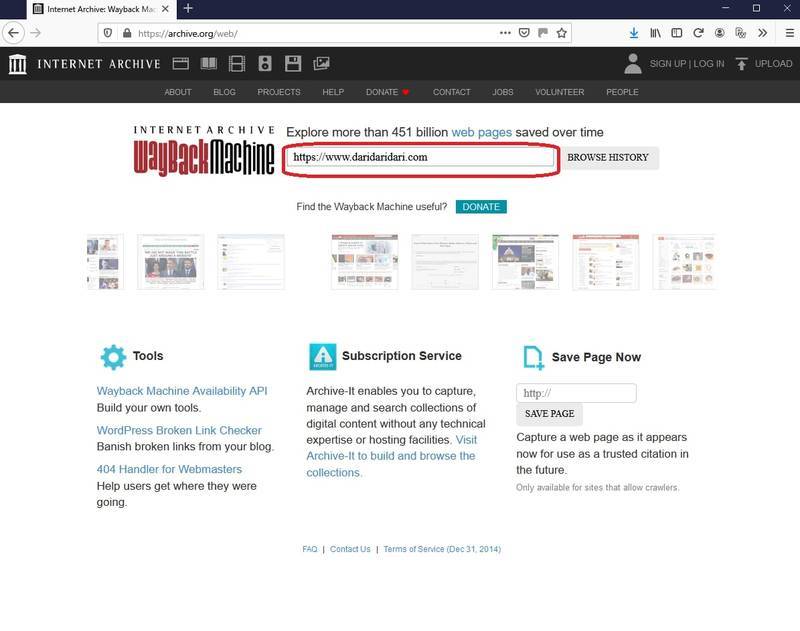The width and height of the screenshot is (800, 631).
Task: Click the Archive-It subscription icon
Action: 323,357
